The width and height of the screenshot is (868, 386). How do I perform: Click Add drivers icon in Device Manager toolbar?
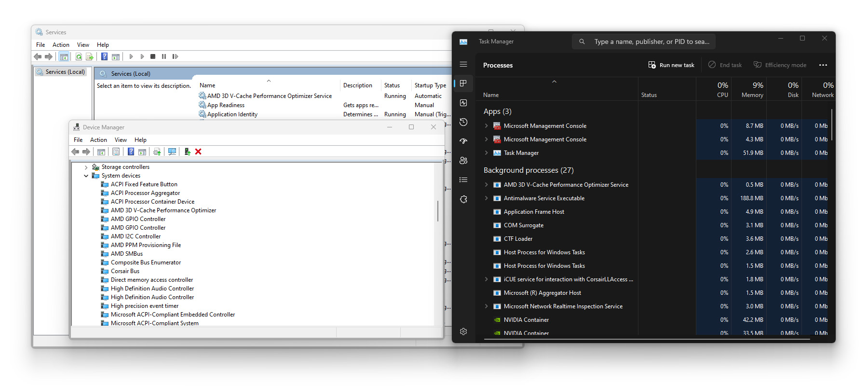tap(187, 152)
